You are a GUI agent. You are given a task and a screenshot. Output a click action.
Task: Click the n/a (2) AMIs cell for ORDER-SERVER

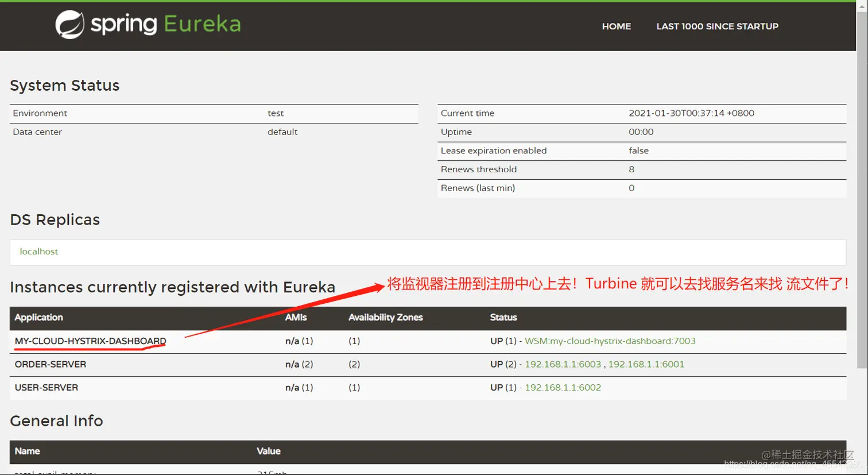click(x=299, y=364)
